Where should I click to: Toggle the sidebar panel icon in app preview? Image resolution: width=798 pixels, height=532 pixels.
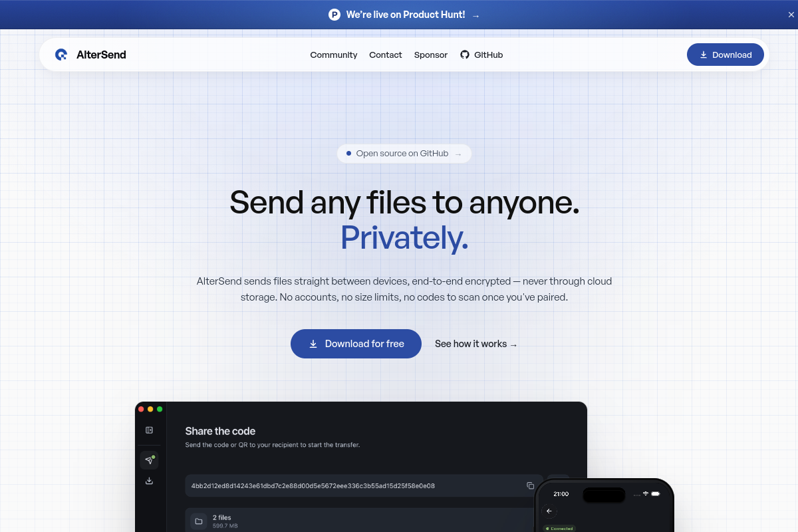click(150, 430)
